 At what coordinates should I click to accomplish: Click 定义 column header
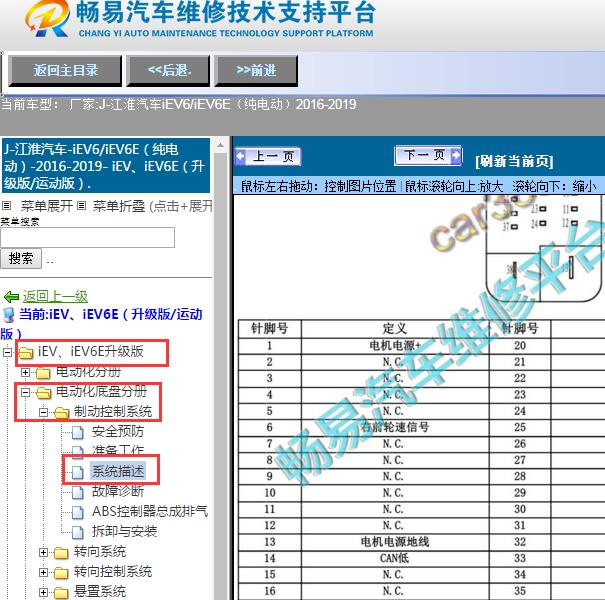click(395, 328)
